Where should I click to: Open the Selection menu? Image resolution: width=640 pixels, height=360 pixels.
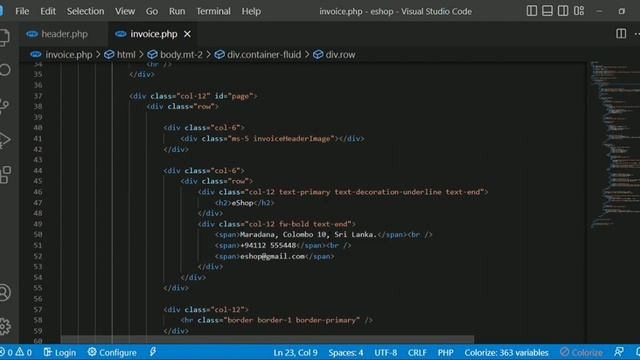tap(85, 11)
